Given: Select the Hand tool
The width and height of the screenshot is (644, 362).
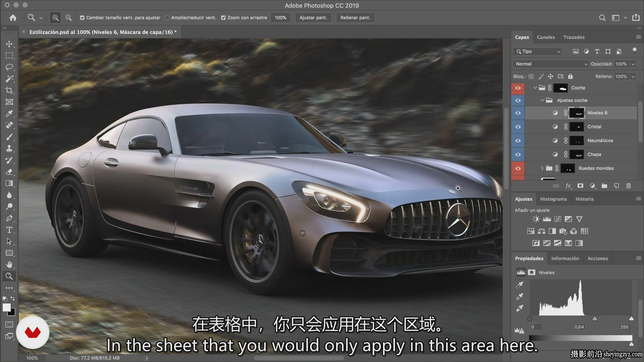Looking at the screenshot, I should 9,265.
